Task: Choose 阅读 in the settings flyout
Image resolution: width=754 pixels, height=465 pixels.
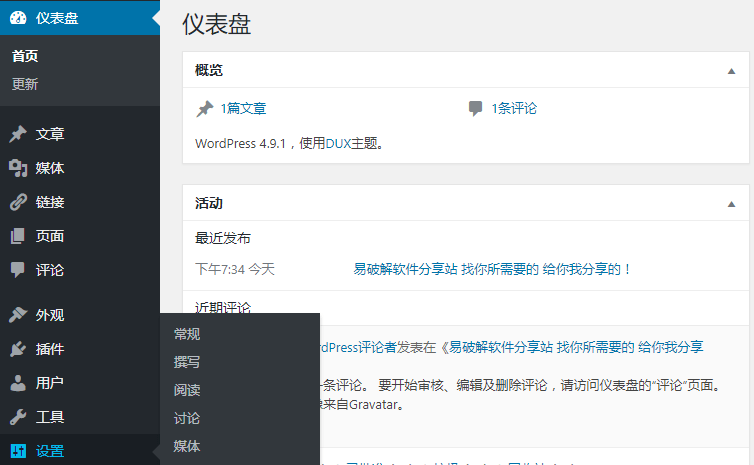Action: point(187,390)
